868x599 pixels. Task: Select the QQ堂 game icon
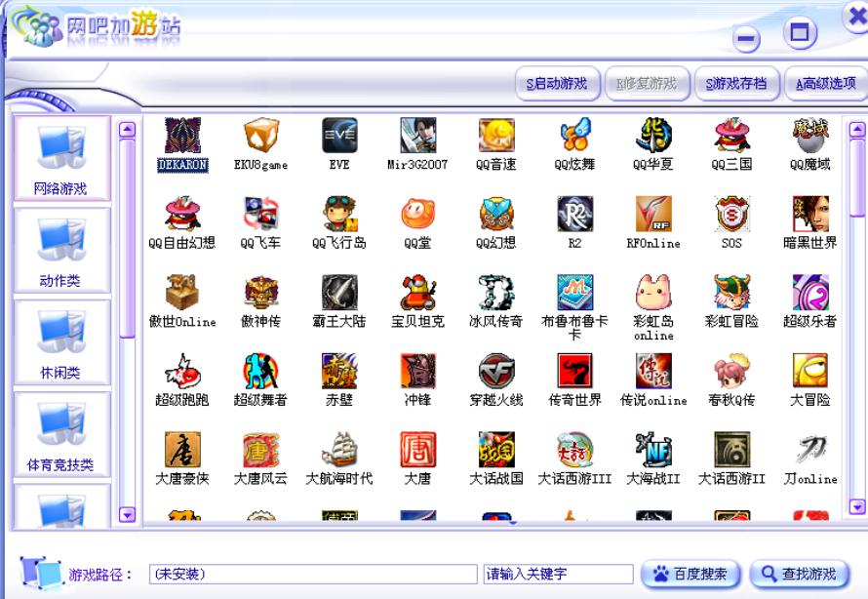[418, 214]
